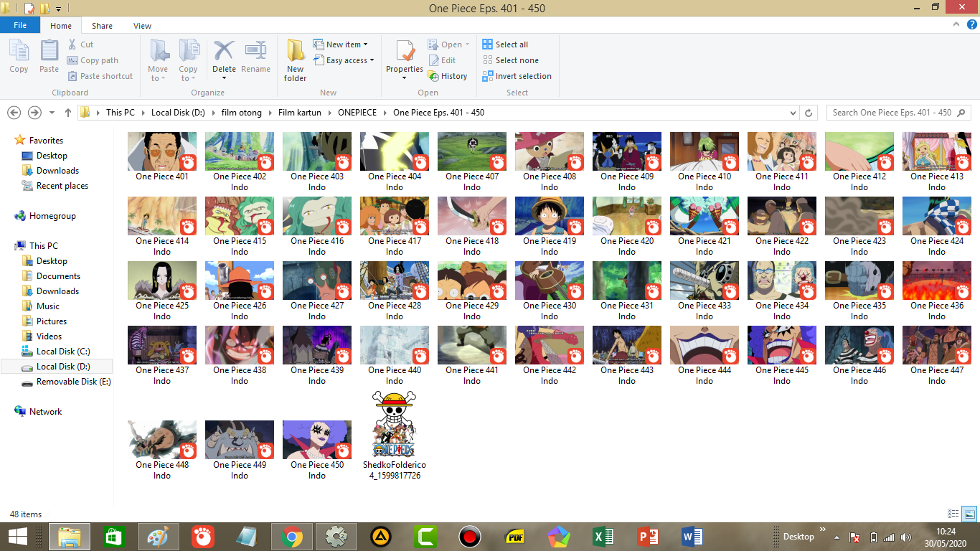Image resolution: width=980 pixels, height=551 pixels.
Task: Open the blue Help question mark
Action: click(971, 25)
